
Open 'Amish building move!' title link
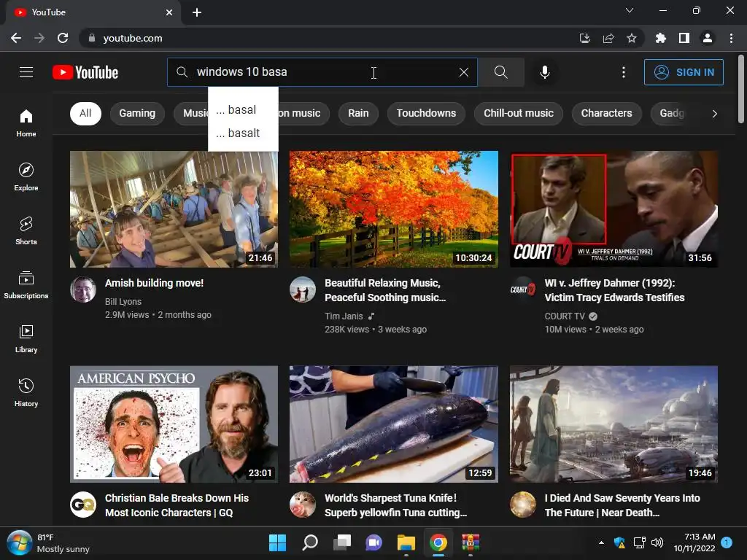pos(155,283)
